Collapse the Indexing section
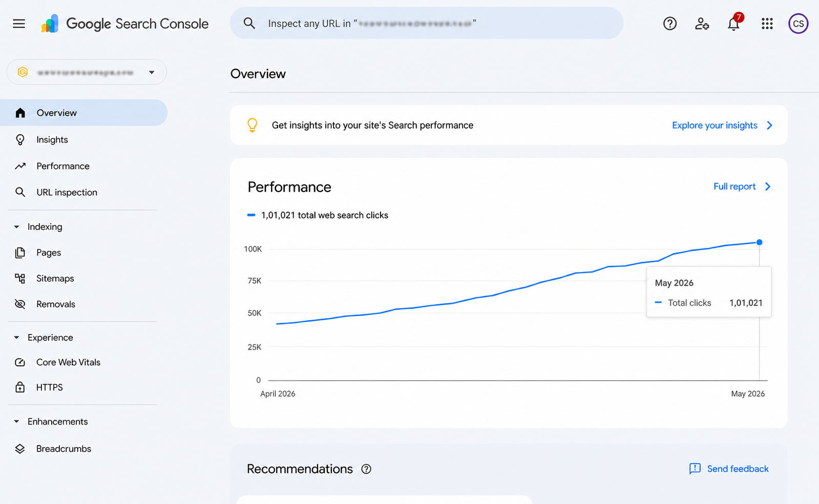 pos(16,227)
